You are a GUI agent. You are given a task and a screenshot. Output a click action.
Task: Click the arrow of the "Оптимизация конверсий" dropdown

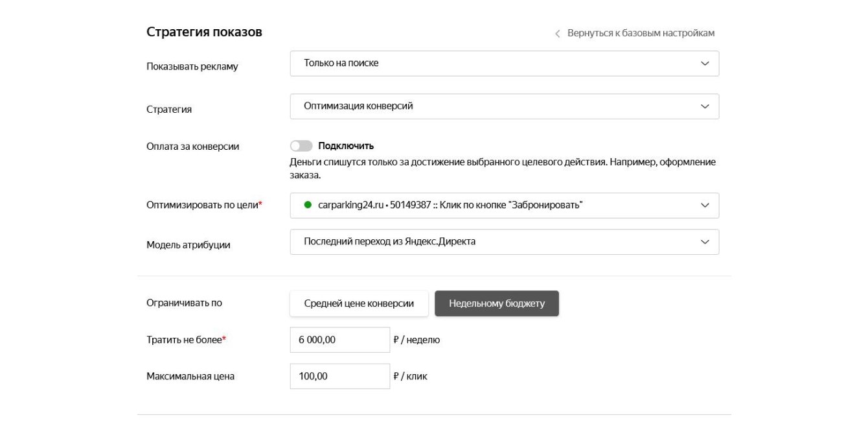[x=705, y=106]
